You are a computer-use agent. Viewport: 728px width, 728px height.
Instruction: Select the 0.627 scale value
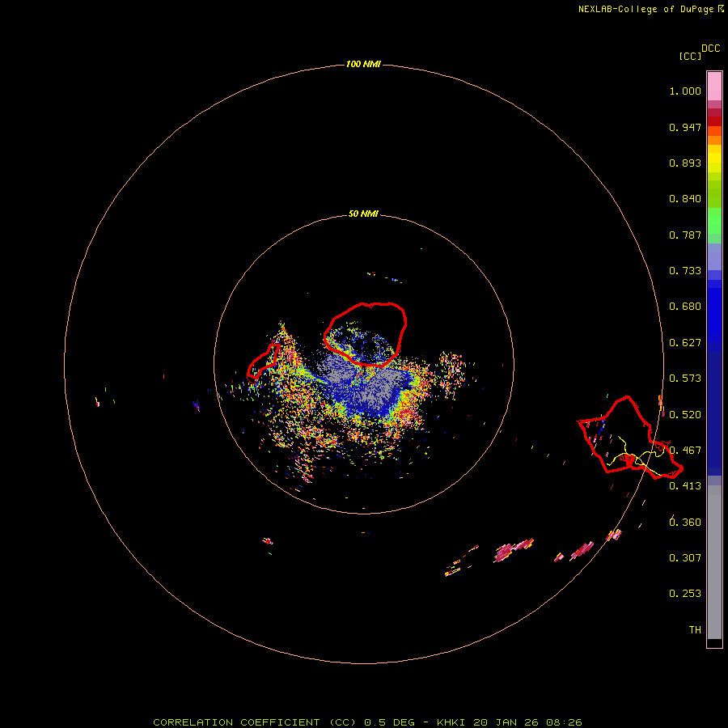(685, 343)
